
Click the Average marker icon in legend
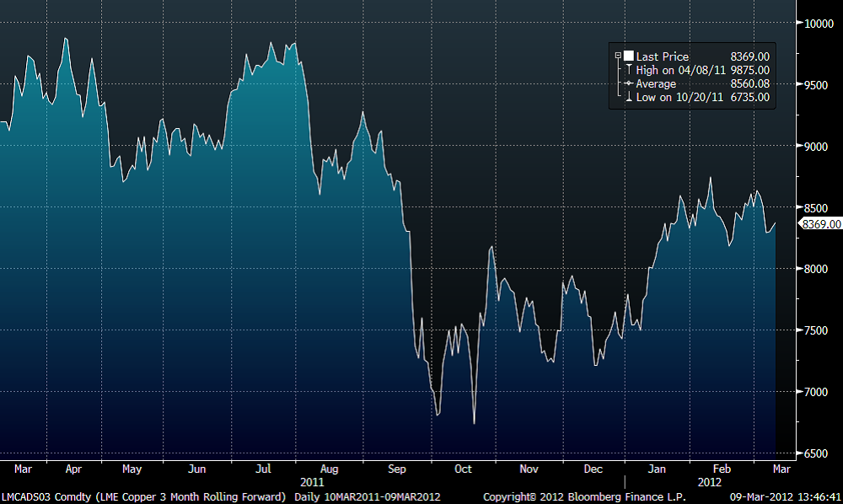(628, 84)
